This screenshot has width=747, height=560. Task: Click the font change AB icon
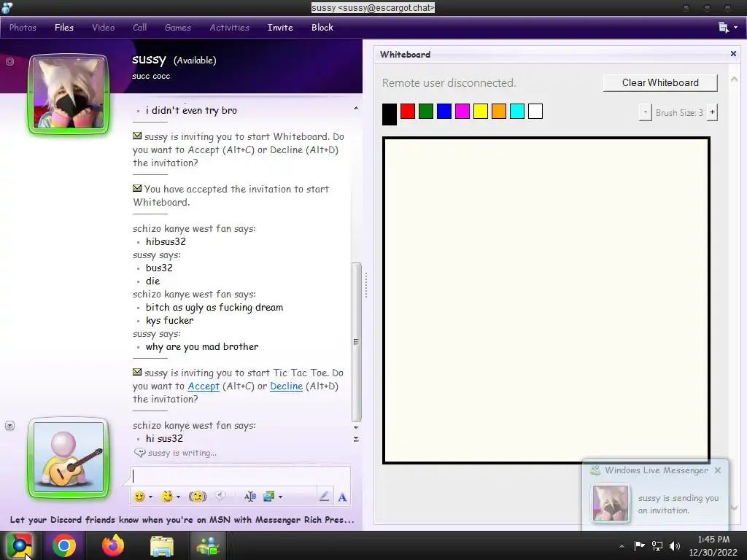tap(250, 497)
